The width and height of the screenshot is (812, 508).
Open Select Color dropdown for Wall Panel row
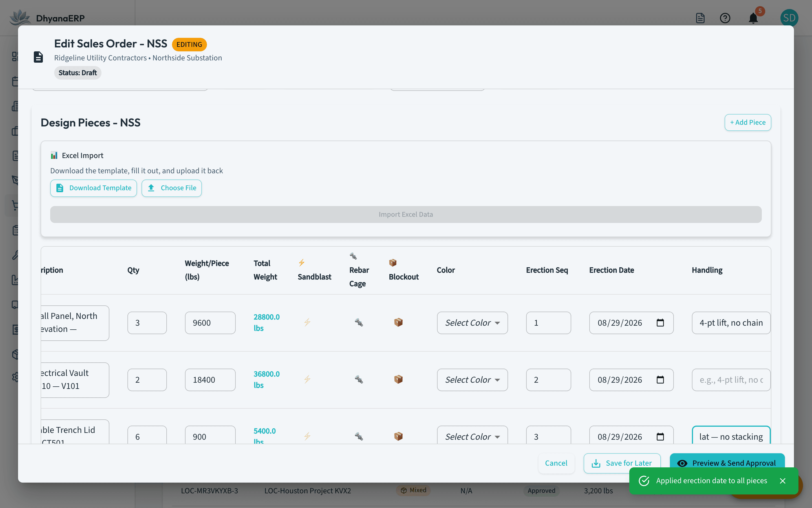[x=472, y=323]
